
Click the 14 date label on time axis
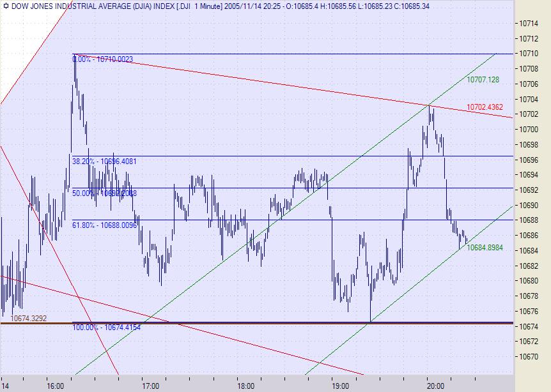(4, 386)
